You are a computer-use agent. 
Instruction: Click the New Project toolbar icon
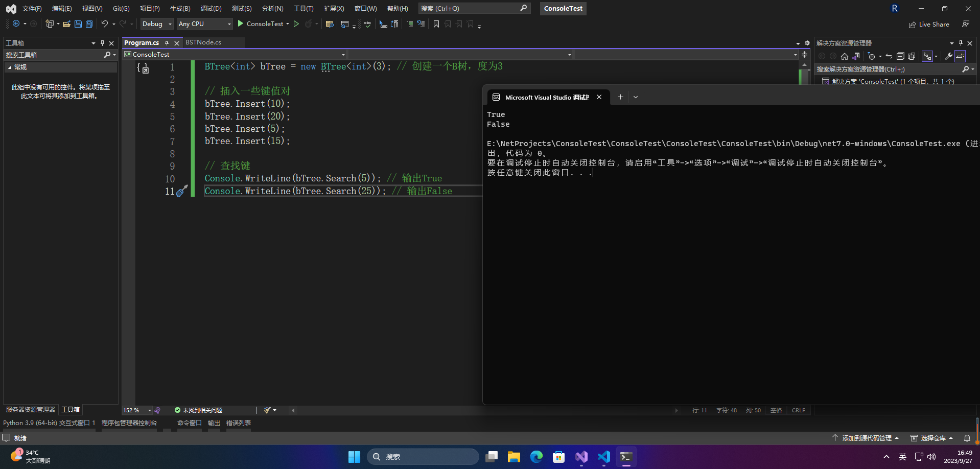tap(49, 24)
